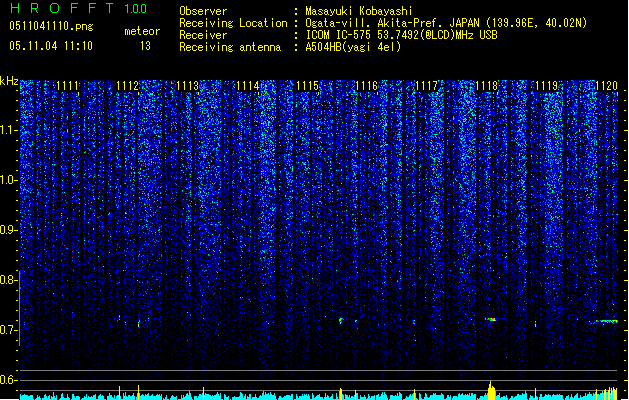Click the 1118 time marker
The image size is (629, 400).
point(486,86)
